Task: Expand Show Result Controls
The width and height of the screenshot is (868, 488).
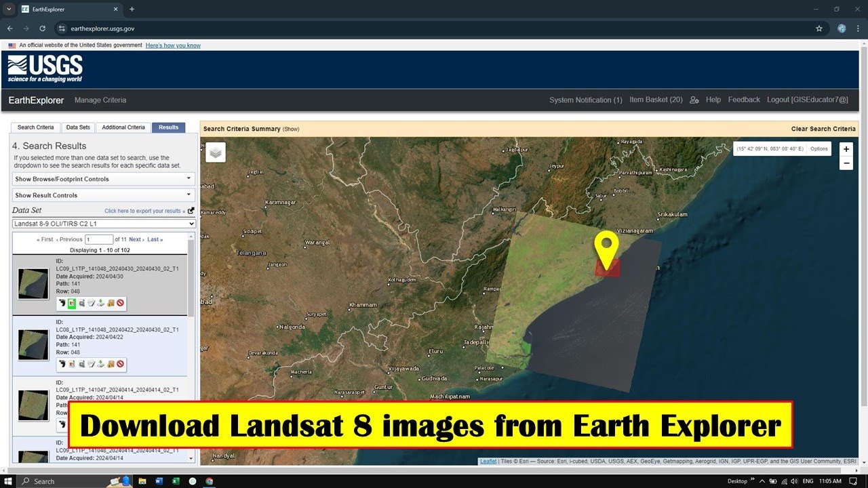Action: tap(104, 195)
